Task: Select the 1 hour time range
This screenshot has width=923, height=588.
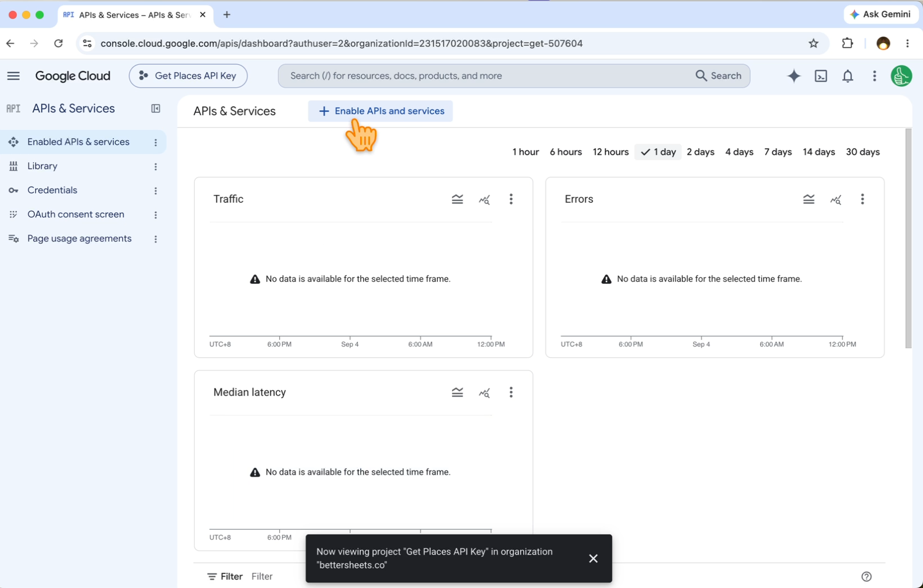Action: [x=525, y=152]
